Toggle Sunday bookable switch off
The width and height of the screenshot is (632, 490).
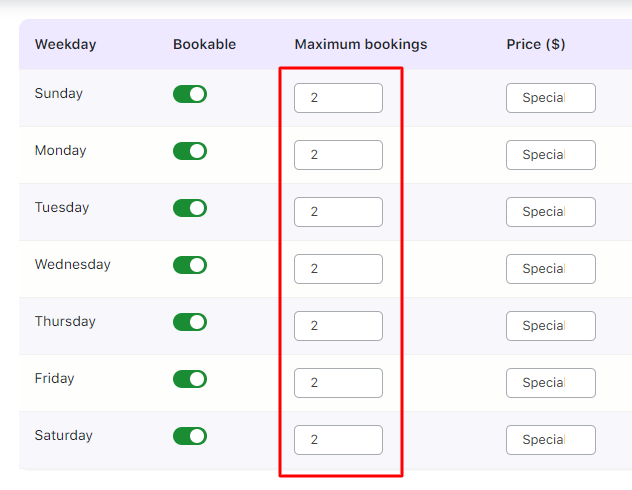[190, 94]
